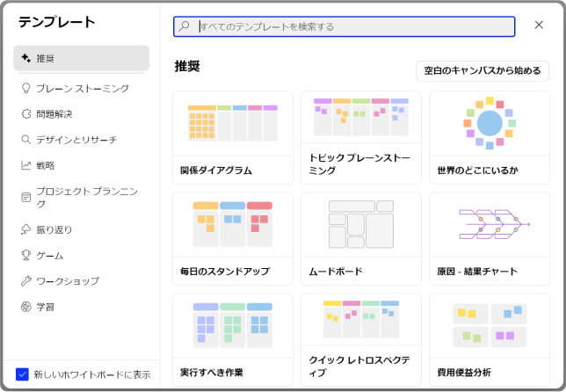
Task: Click the trophy icon for ゲーム
Action: click(x=26, y=255)
